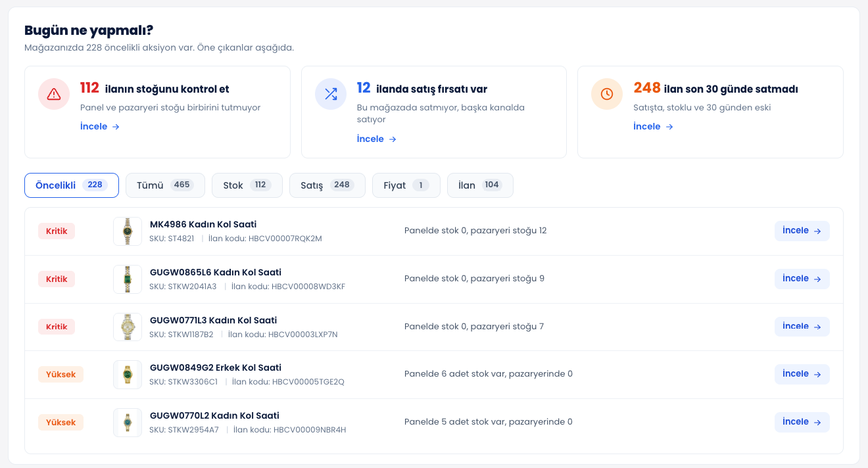Click the Kritik badge on GUGW0865L6 row

click(57, 279)
